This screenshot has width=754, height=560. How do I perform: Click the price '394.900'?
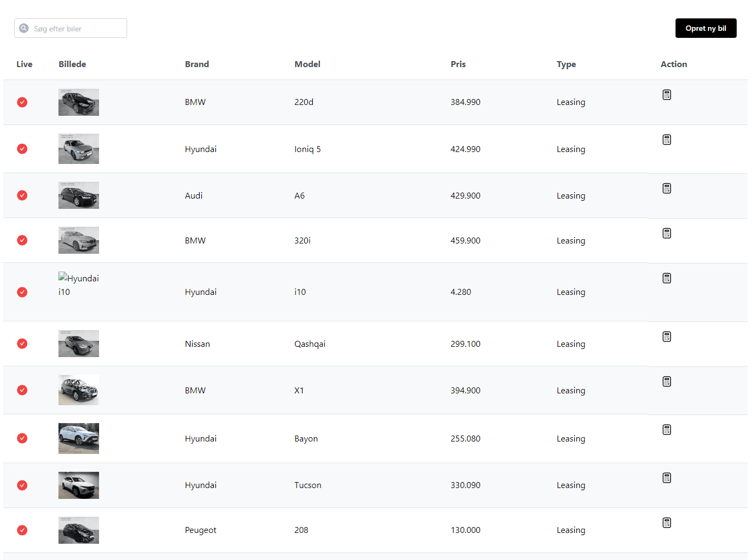465,391
